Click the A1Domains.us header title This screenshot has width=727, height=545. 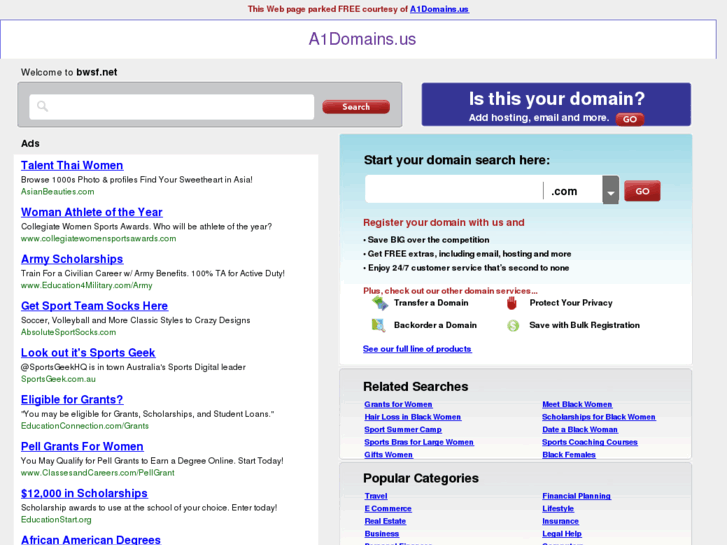coord(362,39)
